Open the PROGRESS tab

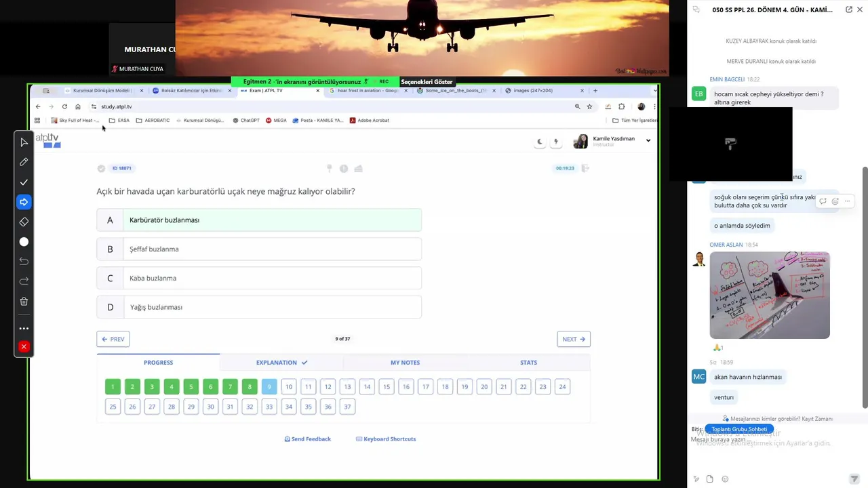(158, 363)
